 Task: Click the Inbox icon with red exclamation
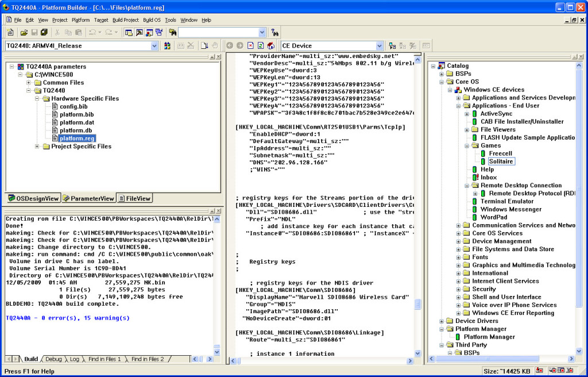475,177
